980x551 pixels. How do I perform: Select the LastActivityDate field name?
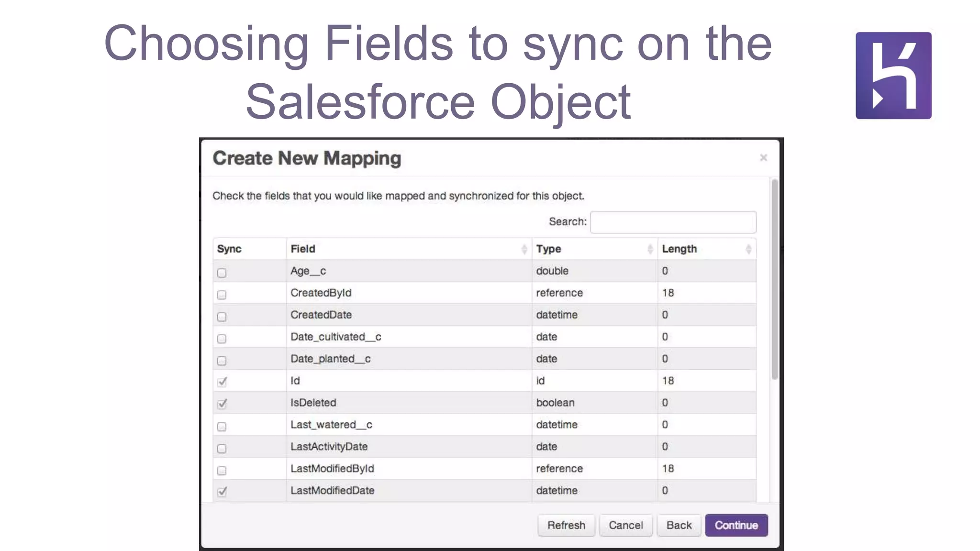(x=329, y=447)
